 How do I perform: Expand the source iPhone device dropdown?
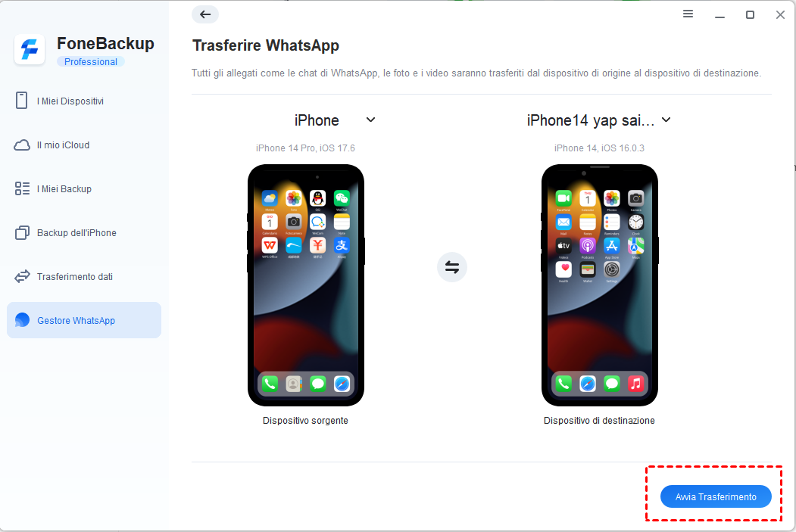coord(370,120)
